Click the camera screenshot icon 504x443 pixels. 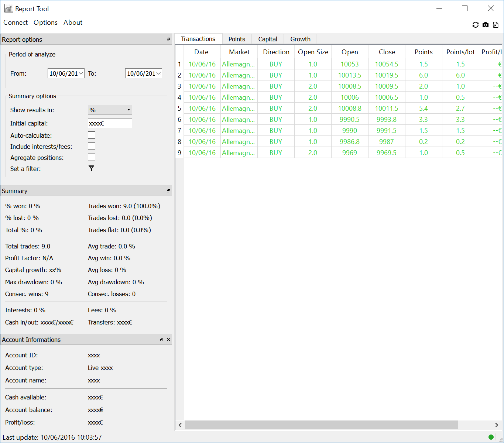[486, 25]
